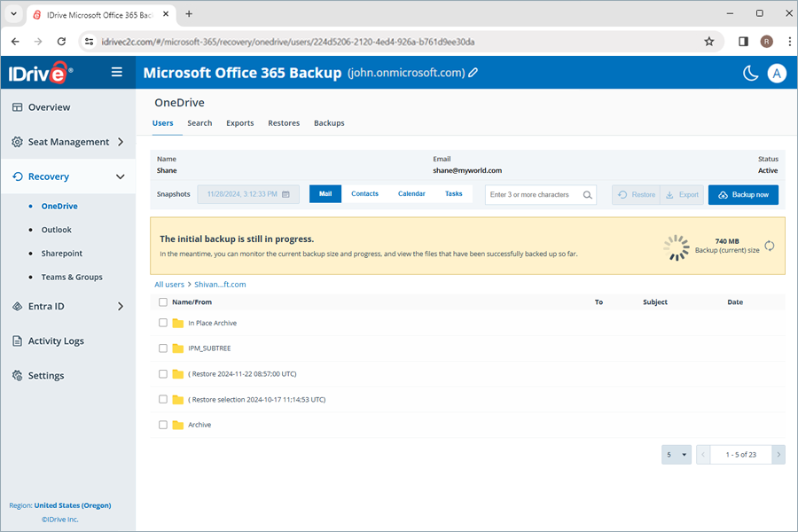Image resolution: width=798 pixels, height=532 pixels.
Task: Sort by the Date column header
Action: 735,301
